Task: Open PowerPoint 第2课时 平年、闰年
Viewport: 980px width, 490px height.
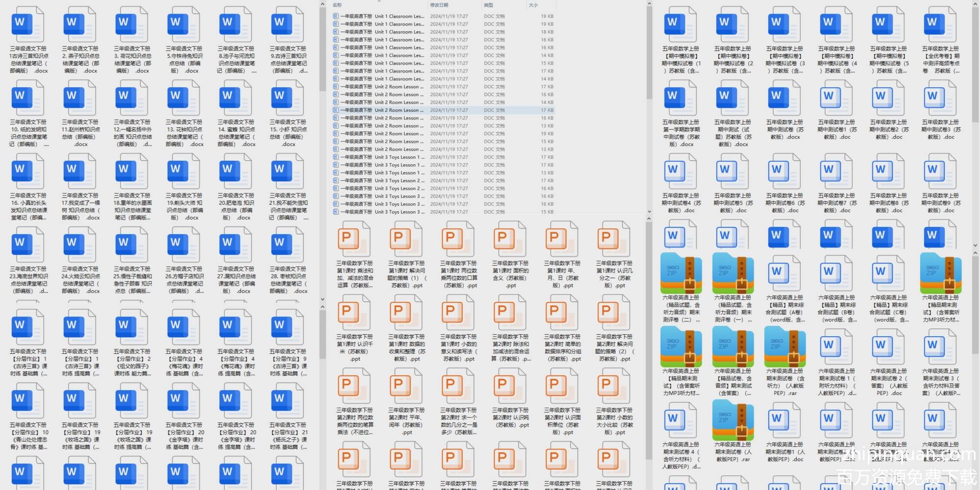Action: (407, 386)
